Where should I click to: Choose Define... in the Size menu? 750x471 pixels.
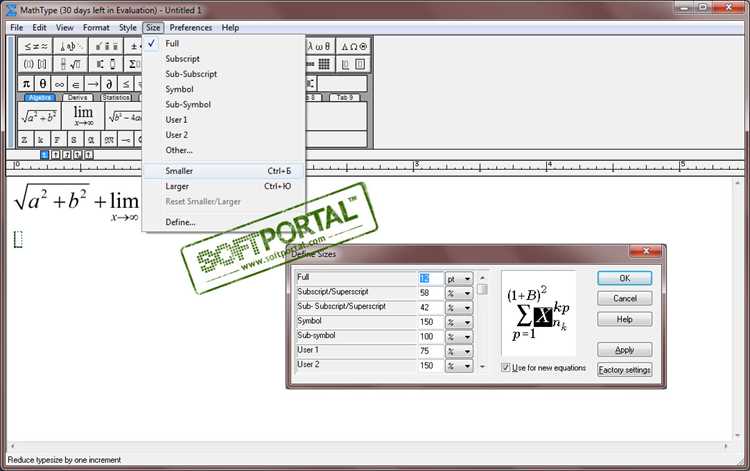(224, 222)
